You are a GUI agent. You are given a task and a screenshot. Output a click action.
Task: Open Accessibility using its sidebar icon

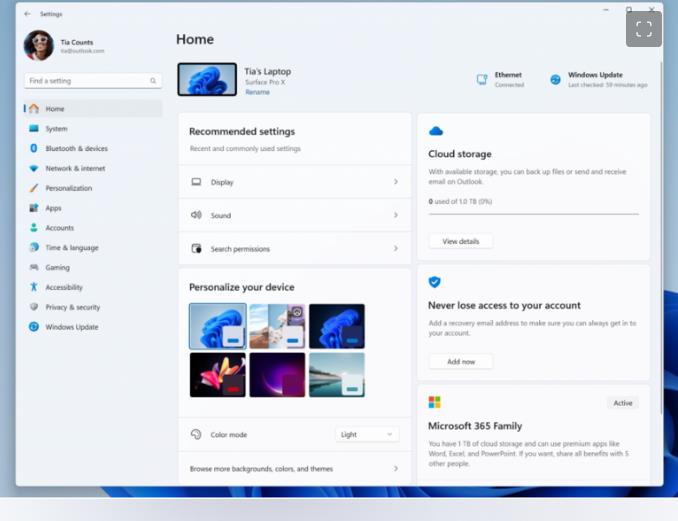pyautogui.click(x=34, y=287)
